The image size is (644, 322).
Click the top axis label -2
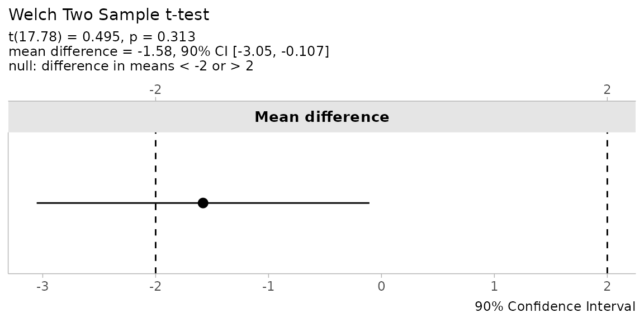[x=155, y=89]
